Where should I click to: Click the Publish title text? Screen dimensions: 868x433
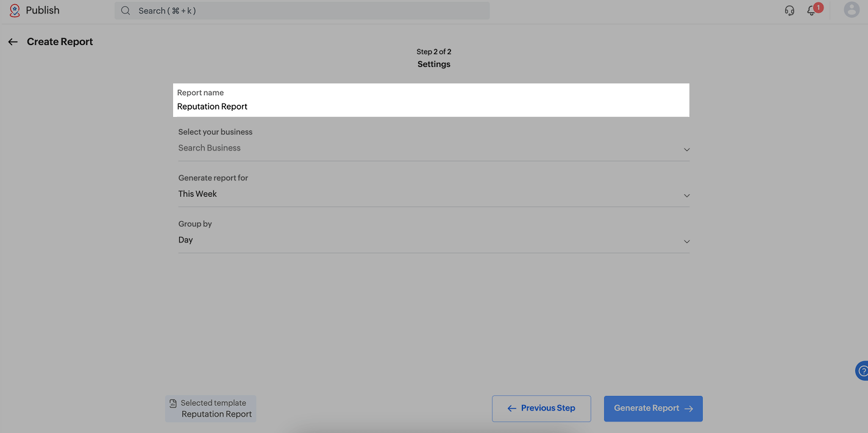click(x=43, y=10)
